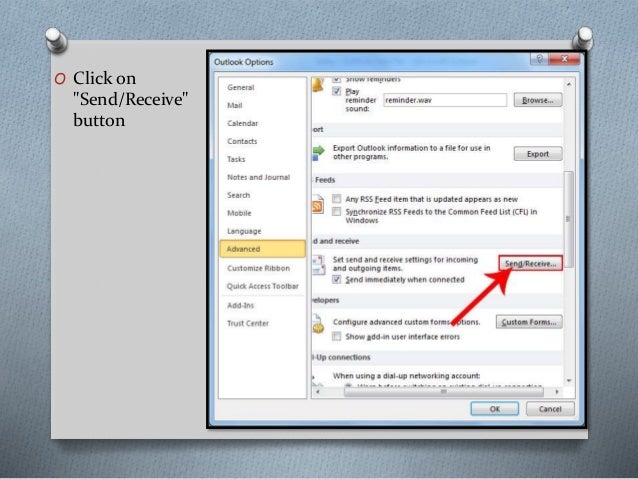Screen dimensions: 638x479
Task: Select Notes and Journal category
Action: (258, 177)
